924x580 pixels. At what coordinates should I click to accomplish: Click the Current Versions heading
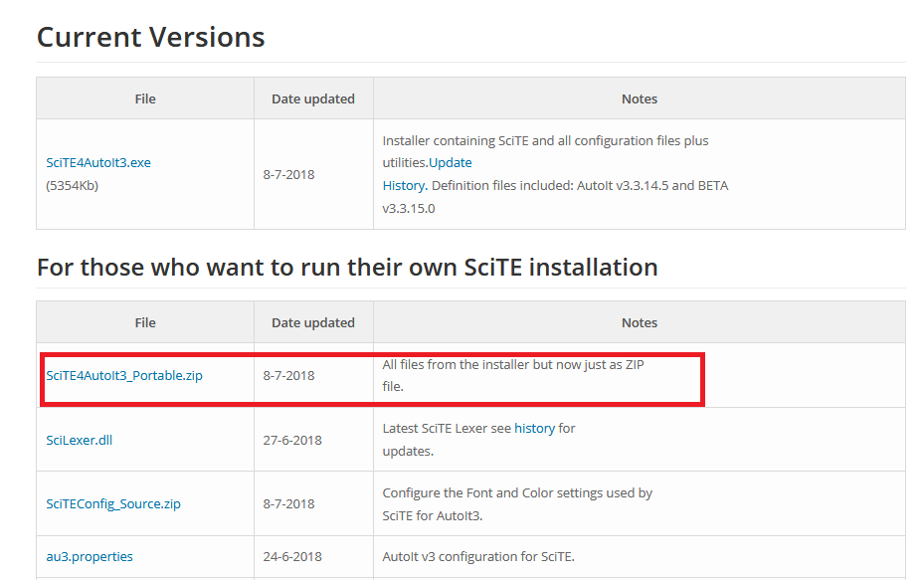(x=151, y=37)
